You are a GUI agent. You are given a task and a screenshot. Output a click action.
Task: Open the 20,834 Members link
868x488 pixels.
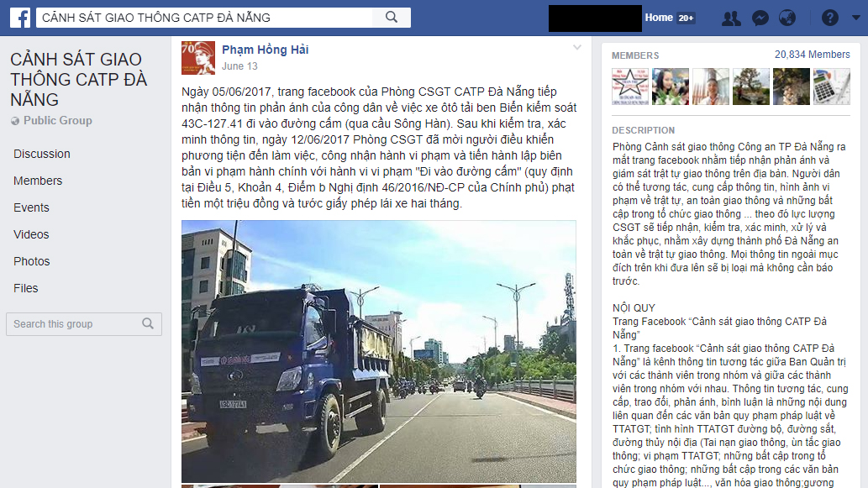[x=812, y=55]
